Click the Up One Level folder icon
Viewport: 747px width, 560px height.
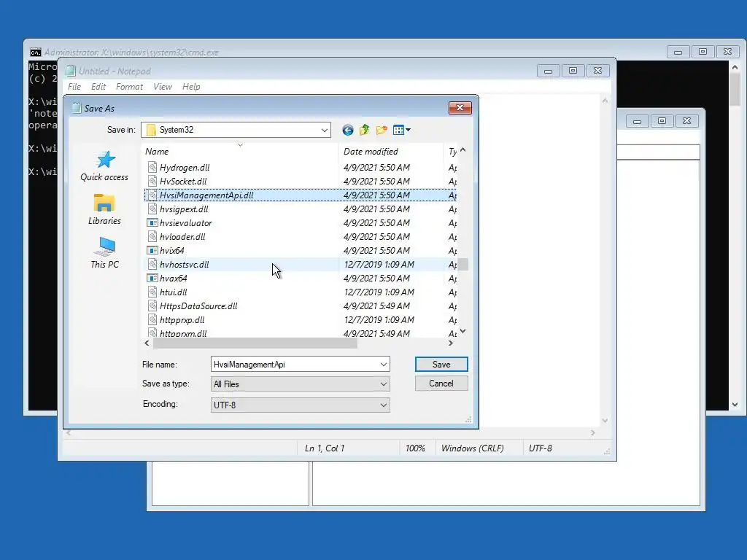[x=365, y=130]
